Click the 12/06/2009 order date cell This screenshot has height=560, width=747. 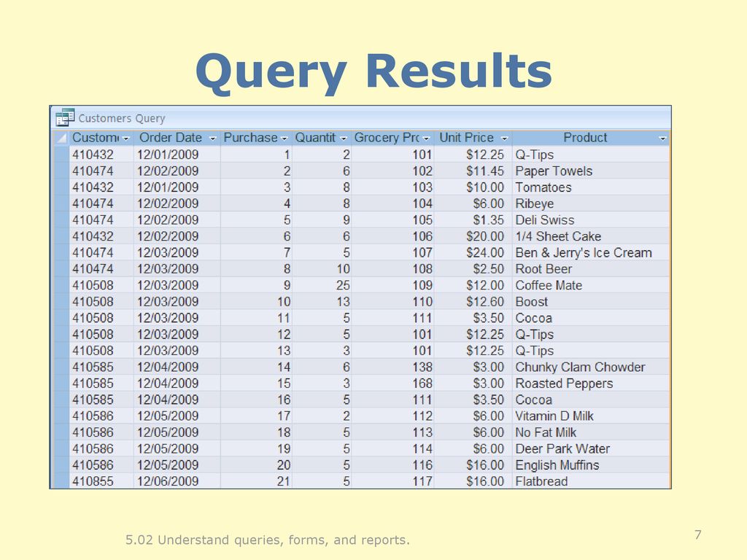[177, 481]
